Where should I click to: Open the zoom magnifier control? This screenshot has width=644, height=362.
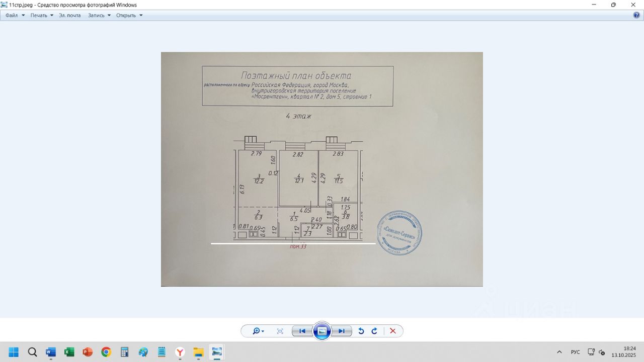point(259,331)
